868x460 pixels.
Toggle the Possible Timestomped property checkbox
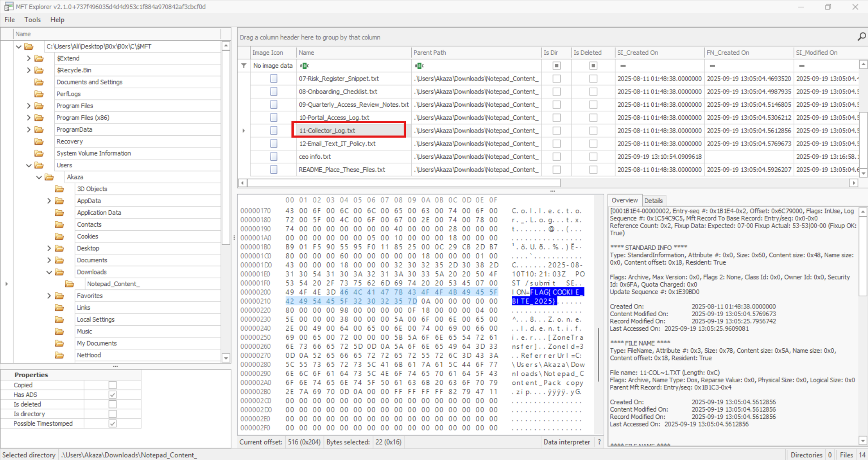[x=113, y=423]
